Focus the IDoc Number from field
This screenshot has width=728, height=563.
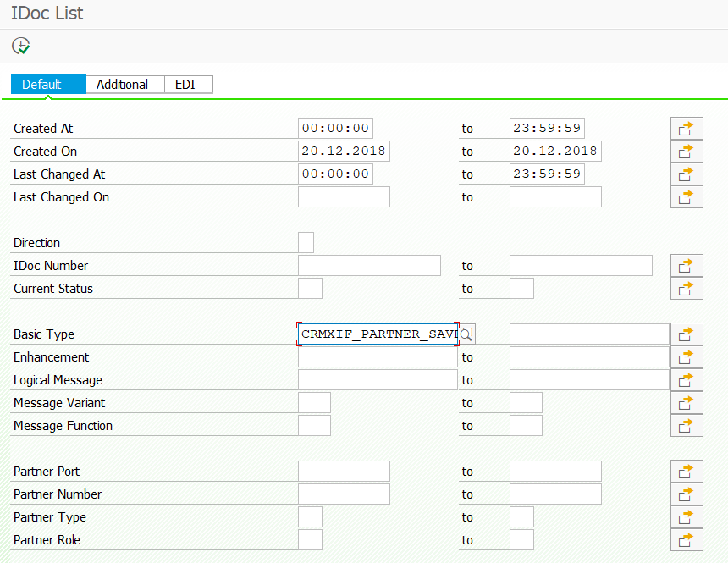click(x=369, y=266)
